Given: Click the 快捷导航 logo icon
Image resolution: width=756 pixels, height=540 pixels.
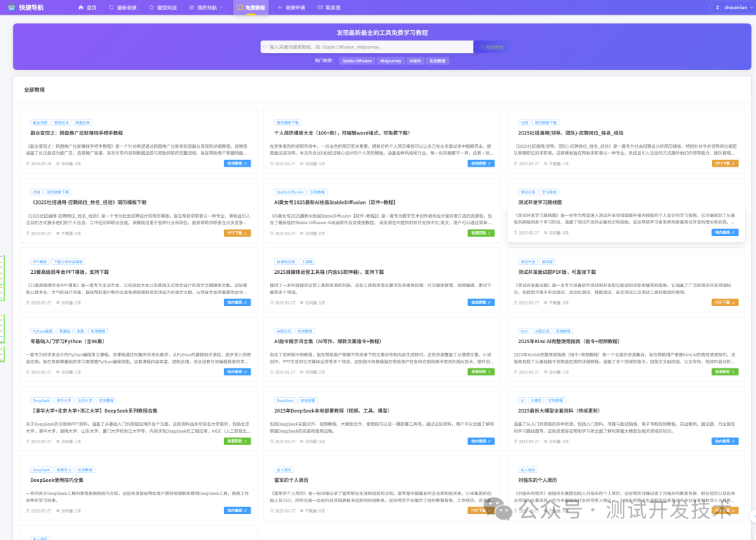Looking at the screenshot, I should click(x=13, y=7).
